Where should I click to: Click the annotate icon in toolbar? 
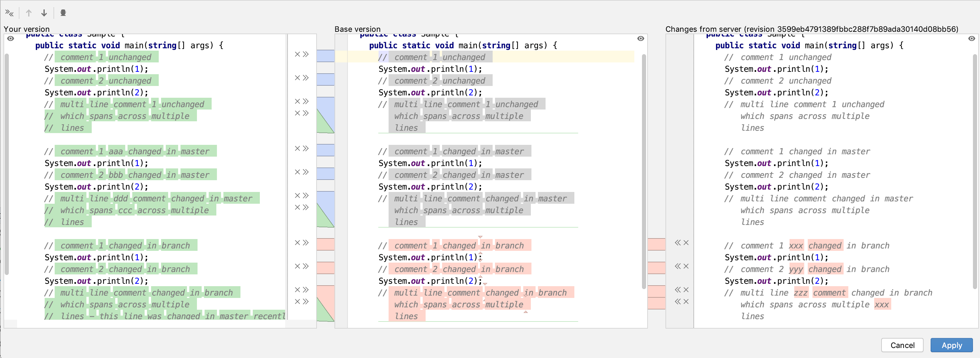click(x=63, y=13)
